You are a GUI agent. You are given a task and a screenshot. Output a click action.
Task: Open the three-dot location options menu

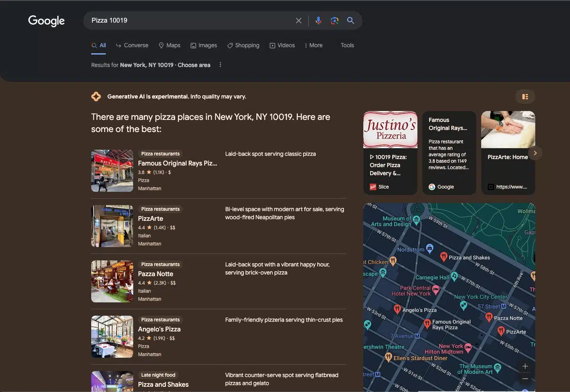coord(220,65)
